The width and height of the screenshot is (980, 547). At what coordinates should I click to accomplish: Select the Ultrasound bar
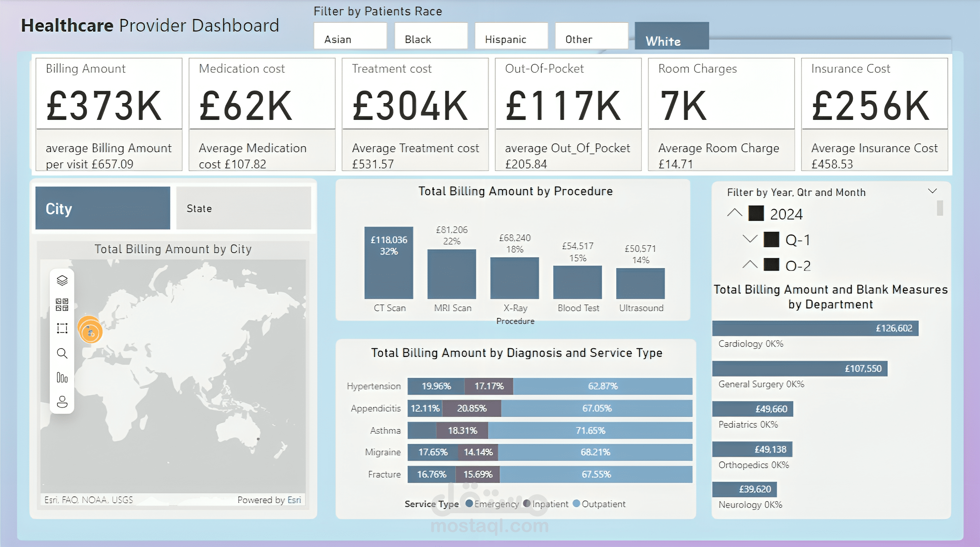click(640, 284)
